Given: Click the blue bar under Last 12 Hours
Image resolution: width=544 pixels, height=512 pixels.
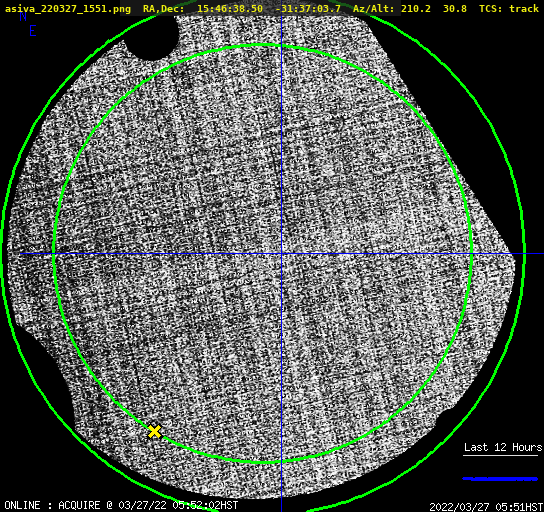Looking at the screenshot, I should (x=500, y=479).
